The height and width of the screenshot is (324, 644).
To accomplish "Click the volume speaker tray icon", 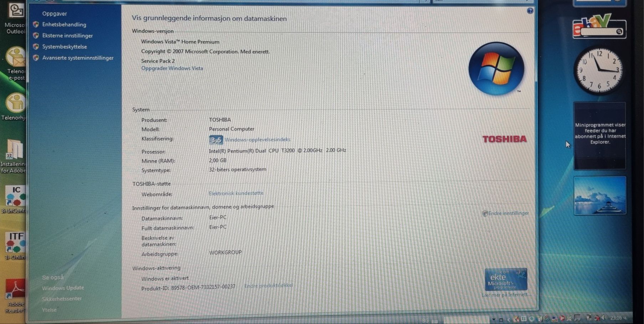I will (x=604, y=318).
